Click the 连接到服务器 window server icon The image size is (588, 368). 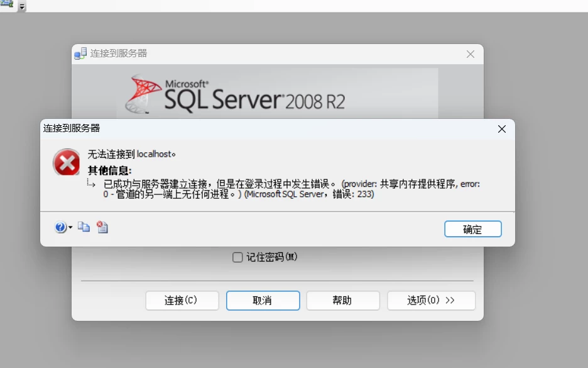80,53
